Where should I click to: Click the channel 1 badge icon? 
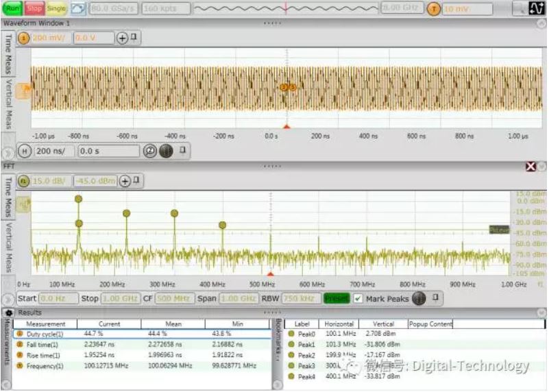click(23, 38)
